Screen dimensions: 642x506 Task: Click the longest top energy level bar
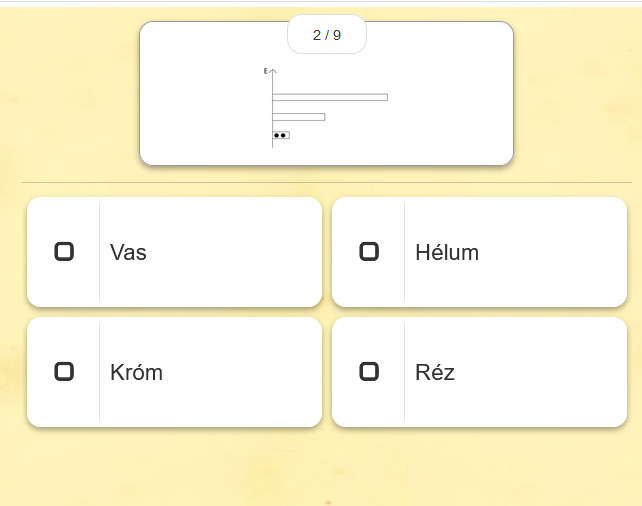(330, 97)
